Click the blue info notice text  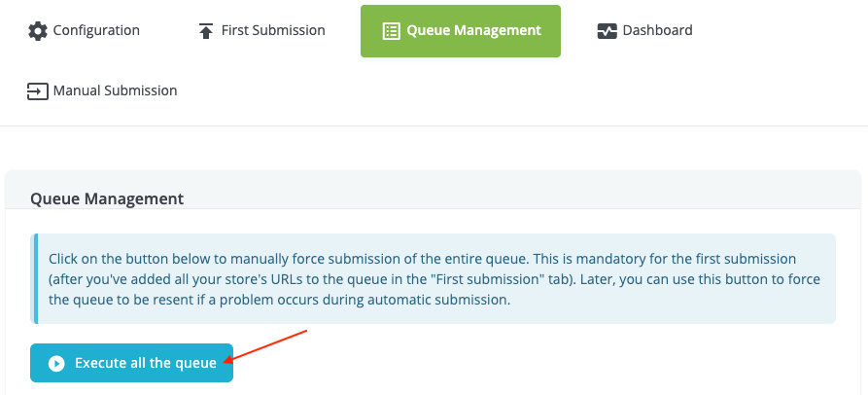click(434, 280)
